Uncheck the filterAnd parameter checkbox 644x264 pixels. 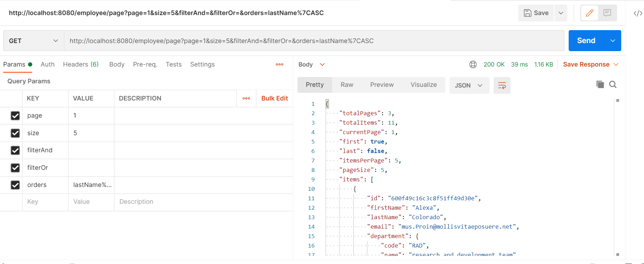pos(15,150)
